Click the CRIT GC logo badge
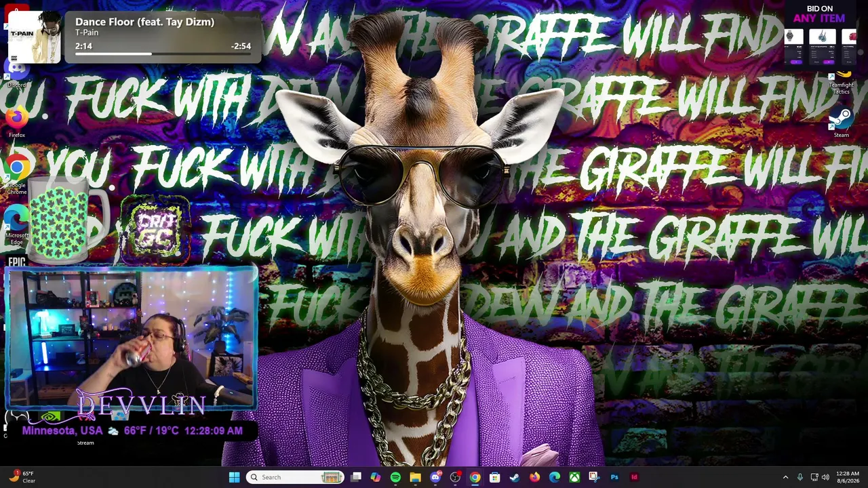The height and width of the screenshot is (488, 868). tap(155, 230)
